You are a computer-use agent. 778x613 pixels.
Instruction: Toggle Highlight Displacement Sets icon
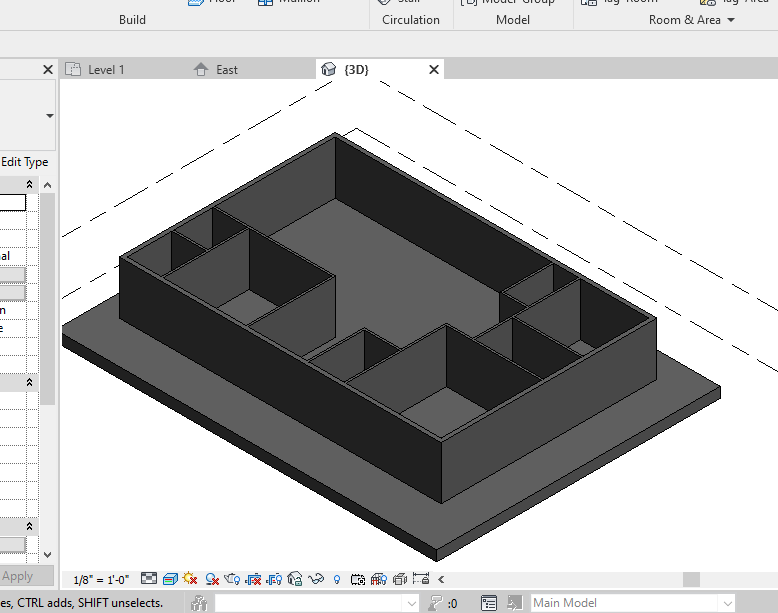(399, 579)
